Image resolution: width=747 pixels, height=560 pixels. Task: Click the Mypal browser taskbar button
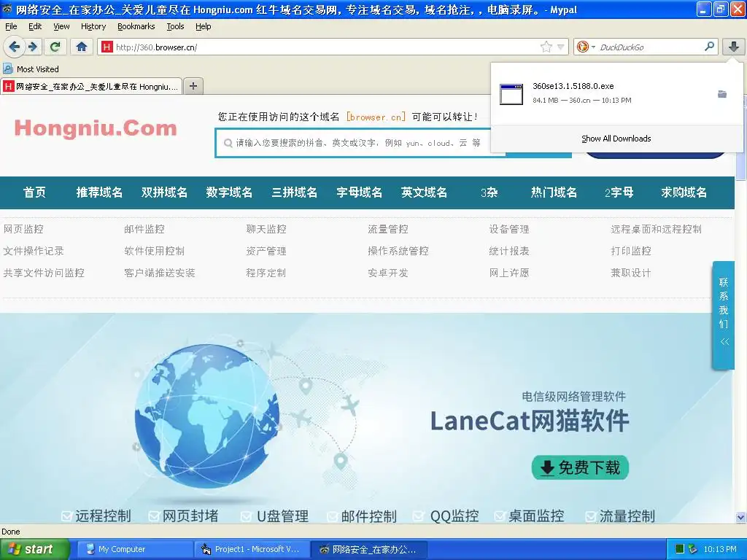coord(368,549)
